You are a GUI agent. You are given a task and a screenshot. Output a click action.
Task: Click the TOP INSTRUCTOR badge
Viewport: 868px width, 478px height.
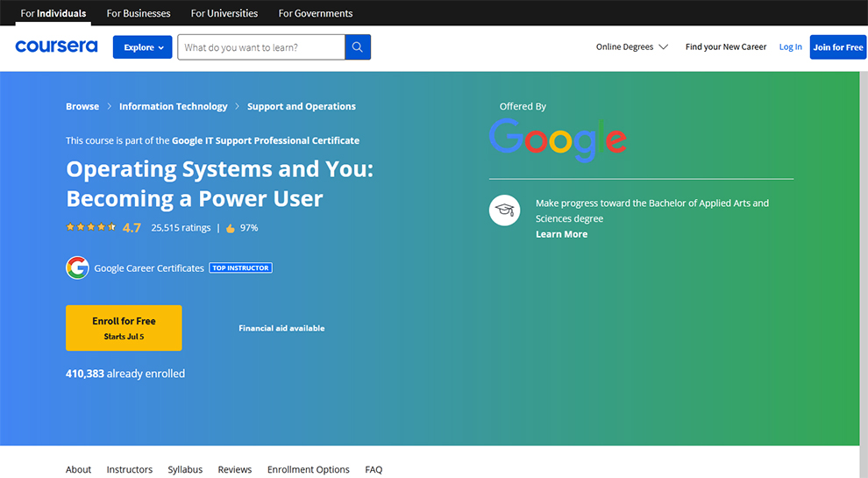pyautogui.click(x=241, y=268)
